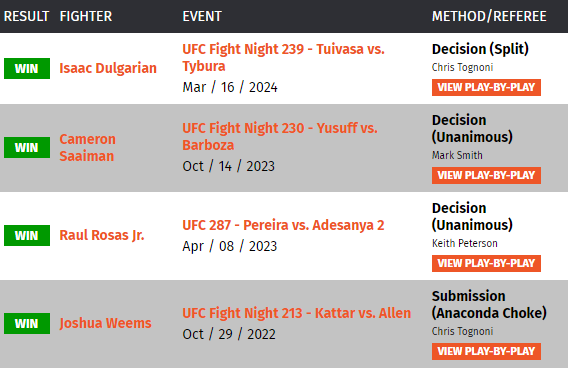Click WIN badge next to Joshua Weems

(27, 323)
